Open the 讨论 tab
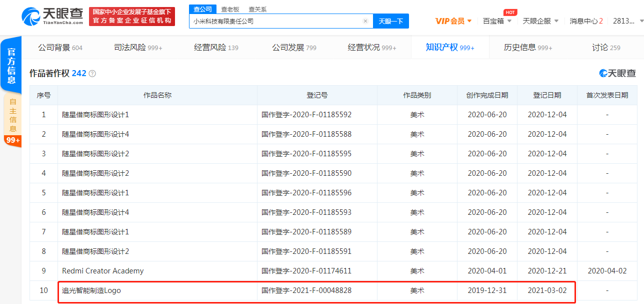The width and height of the screenshot is (644, 304). click(606, 48)
